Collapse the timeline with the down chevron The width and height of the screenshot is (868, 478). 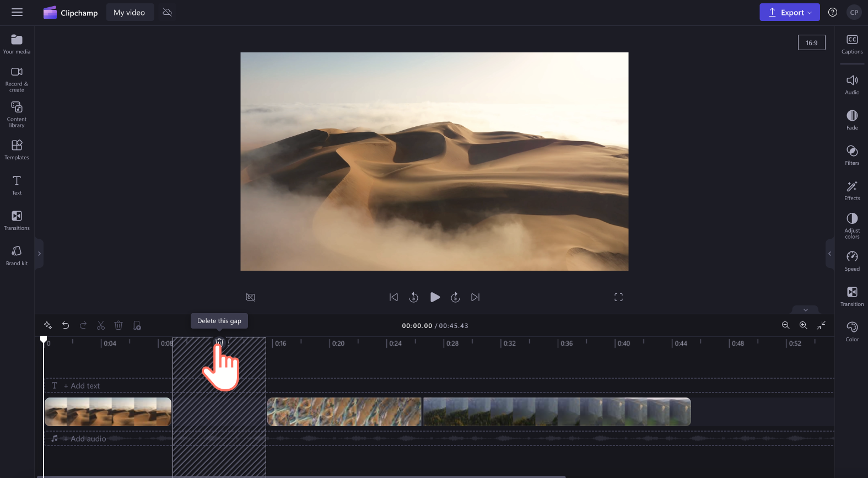click(x=805, y=310)
